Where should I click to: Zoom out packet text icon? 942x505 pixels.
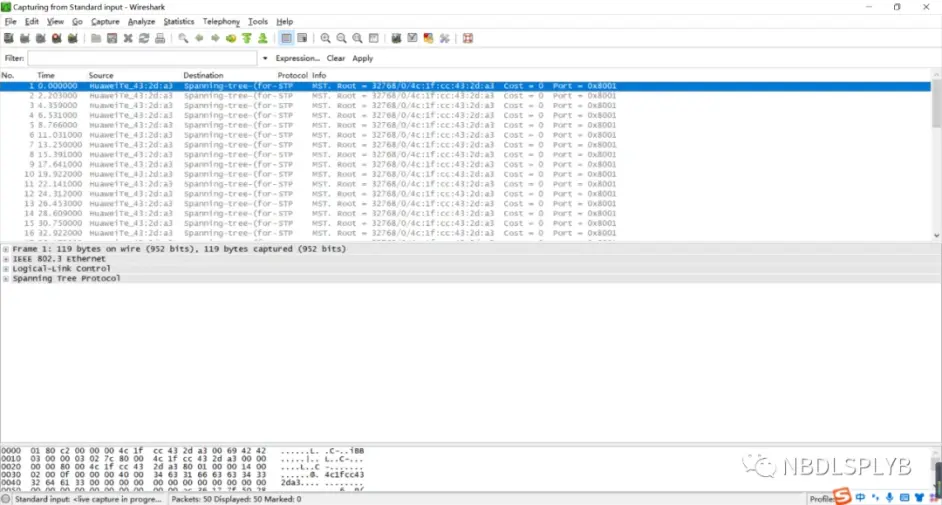point(341,38)
